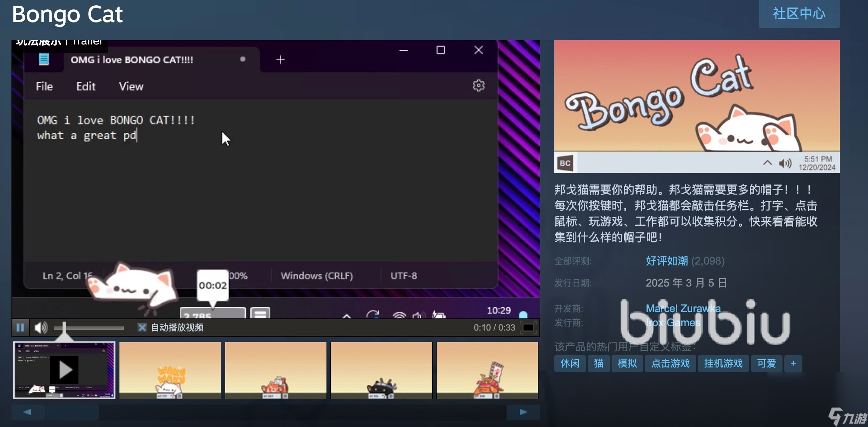The width and height of the screenshot is (868, 427).
Task: Mute the video volume speaker icon
Action: [x=41, y=328]
